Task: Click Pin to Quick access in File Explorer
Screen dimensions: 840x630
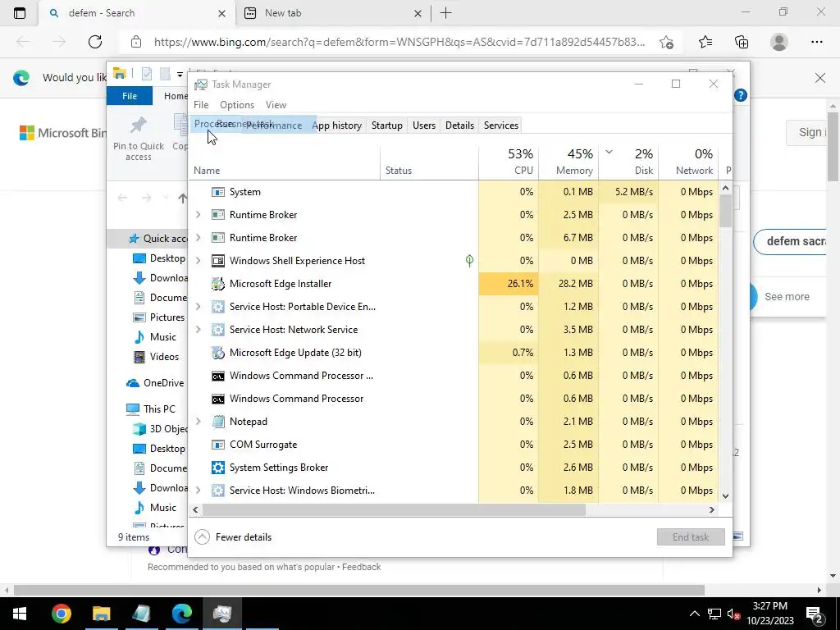Action: coord(138,138)
